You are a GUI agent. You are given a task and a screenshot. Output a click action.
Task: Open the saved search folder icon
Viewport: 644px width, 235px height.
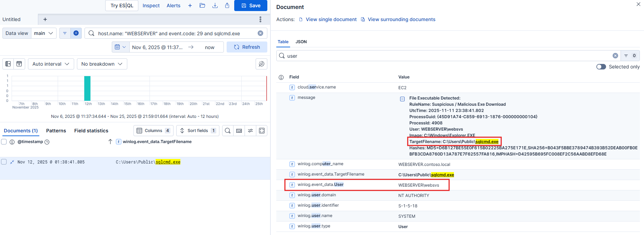click(202, 6)
